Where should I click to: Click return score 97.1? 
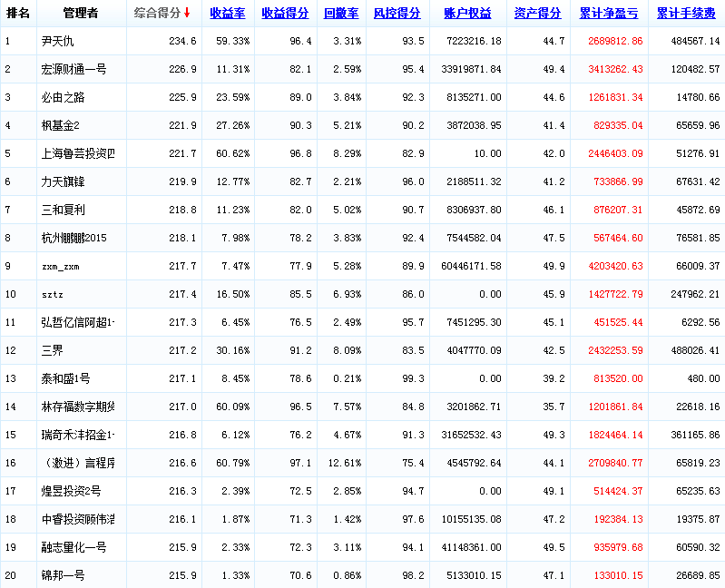[x=301, y=463]
